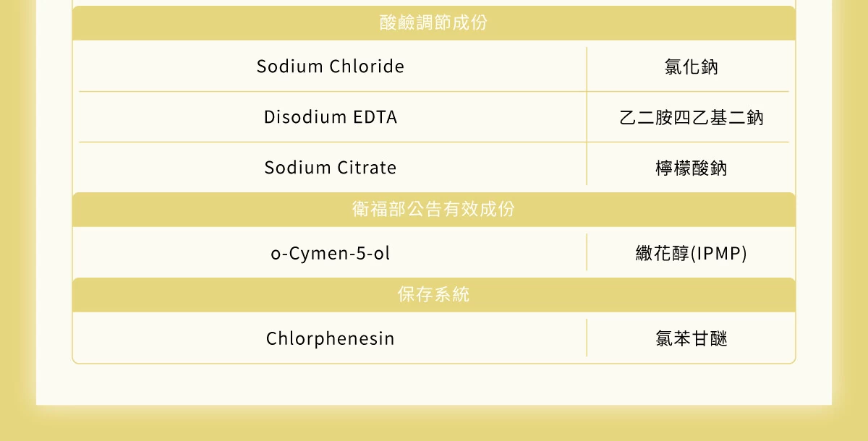868x441 pixels.
Task: Click the 氯苯甘醚 Chinese name cell
Action: [691, 339]
